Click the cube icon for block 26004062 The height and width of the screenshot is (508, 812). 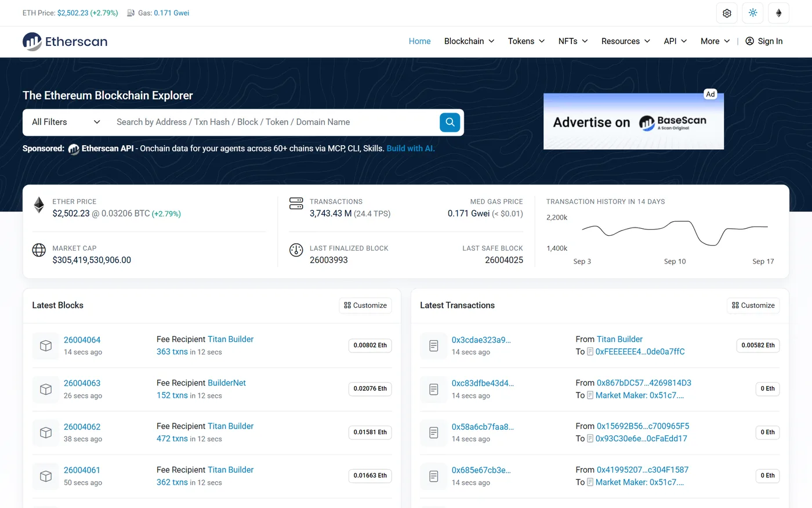(x=46, y=433)
